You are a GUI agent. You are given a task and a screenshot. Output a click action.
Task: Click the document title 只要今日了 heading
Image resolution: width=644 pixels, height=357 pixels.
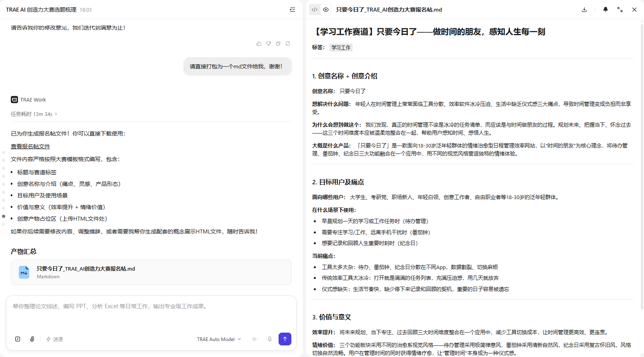(x=429, y=32)
